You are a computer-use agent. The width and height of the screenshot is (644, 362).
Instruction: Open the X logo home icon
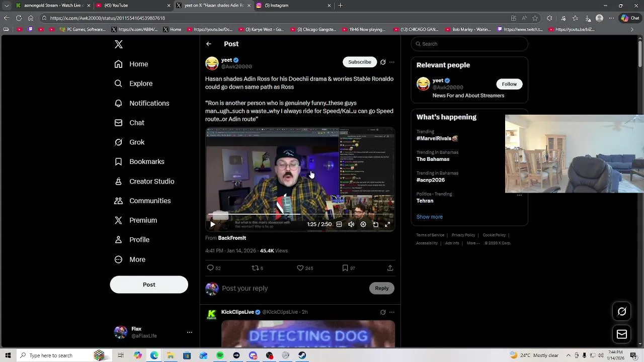[119, 44]
